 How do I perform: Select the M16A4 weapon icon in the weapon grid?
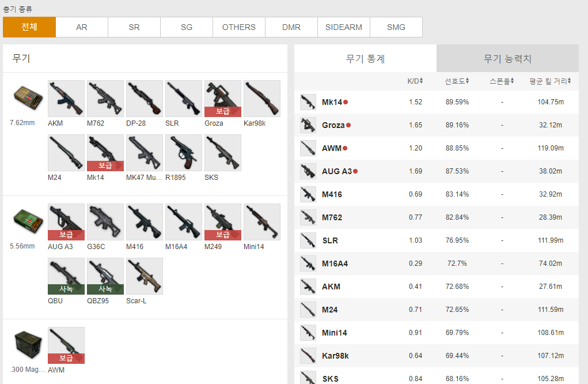click(x=184, y=222)
